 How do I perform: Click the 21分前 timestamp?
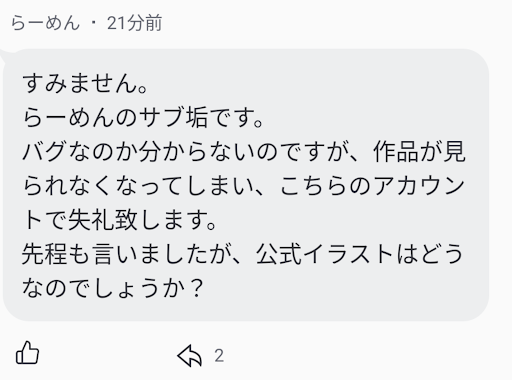(134, 23)
